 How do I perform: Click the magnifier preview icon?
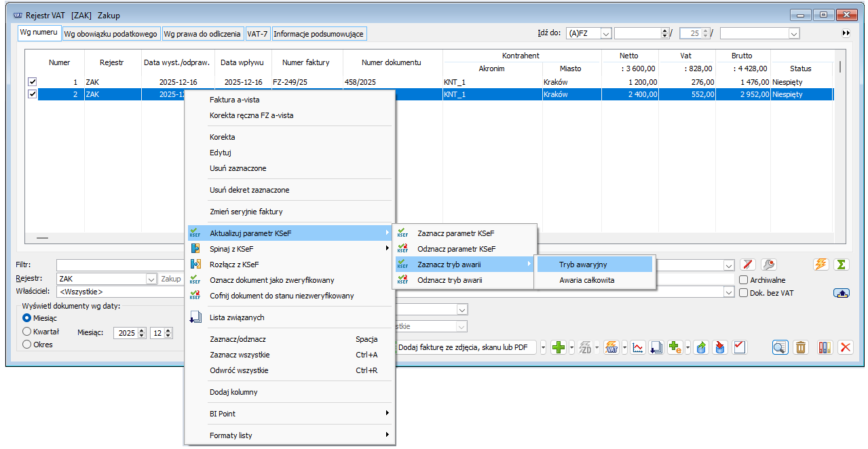[780, 348]
